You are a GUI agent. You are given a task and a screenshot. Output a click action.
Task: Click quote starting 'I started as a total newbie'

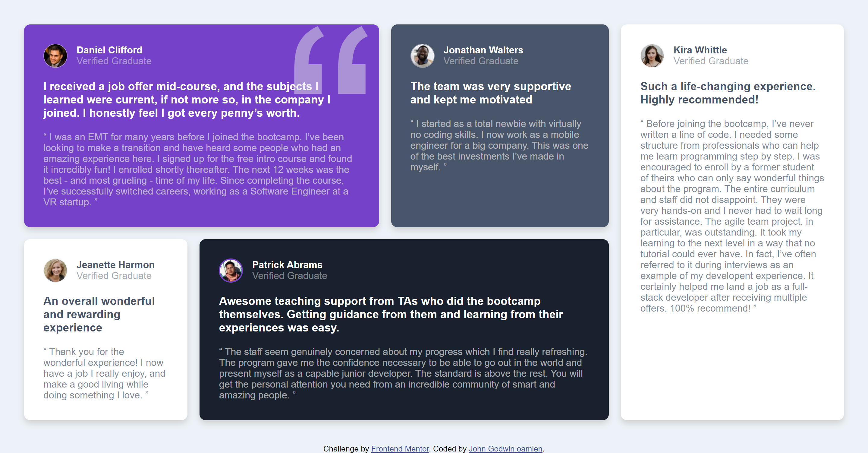click(499, 145)
